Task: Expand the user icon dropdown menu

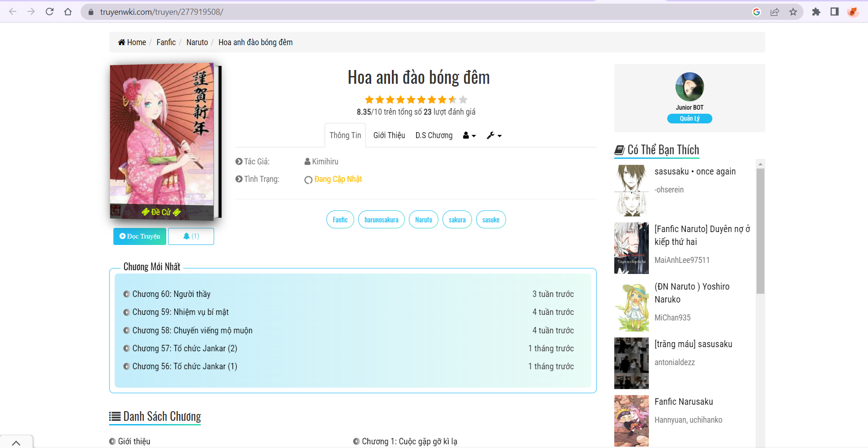Action: tap(469, 135)
